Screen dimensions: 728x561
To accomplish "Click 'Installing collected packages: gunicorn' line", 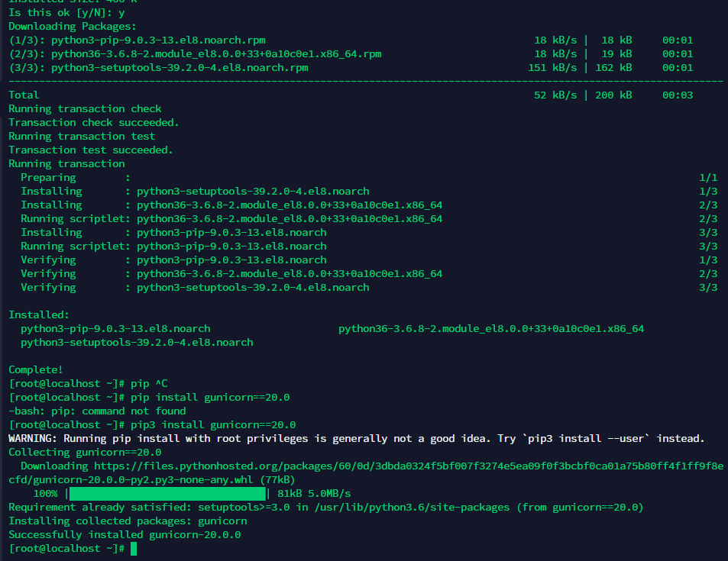I will point(128,521).
